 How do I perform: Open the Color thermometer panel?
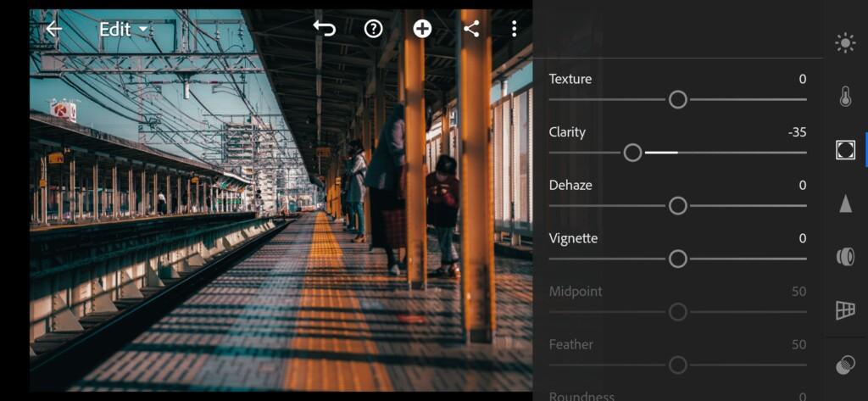click(845, 97)
